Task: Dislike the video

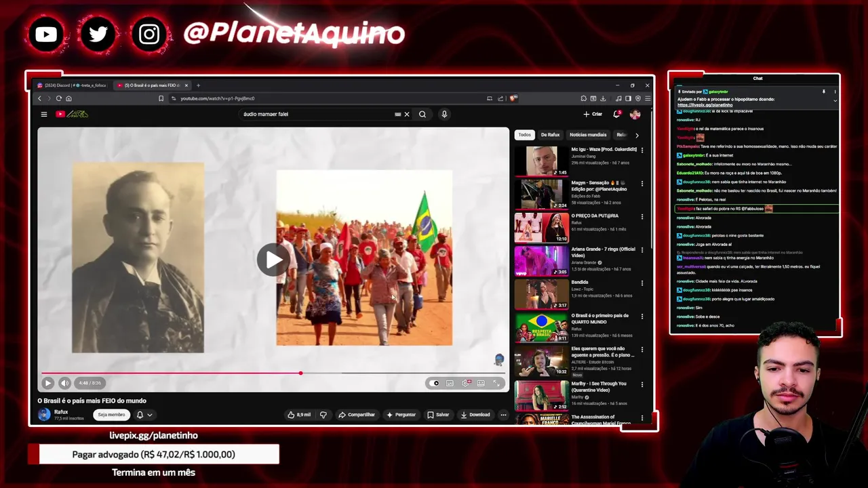Action: pyautogui.click(x=323, y=415)
